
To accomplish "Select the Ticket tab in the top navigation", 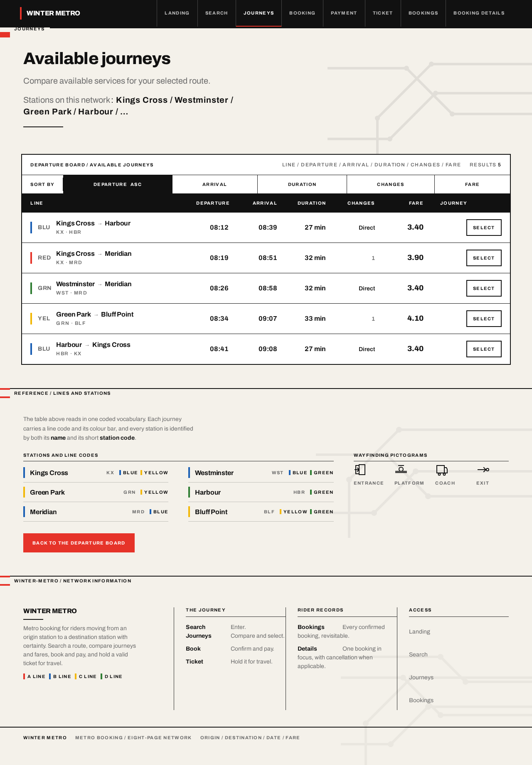I will [383, 13].
